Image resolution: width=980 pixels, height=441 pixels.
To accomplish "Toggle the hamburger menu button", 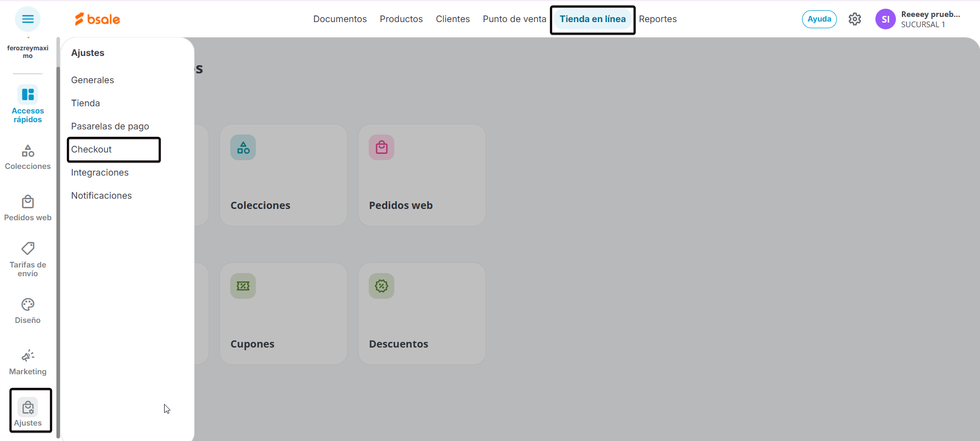I will (x=28, y=19).
